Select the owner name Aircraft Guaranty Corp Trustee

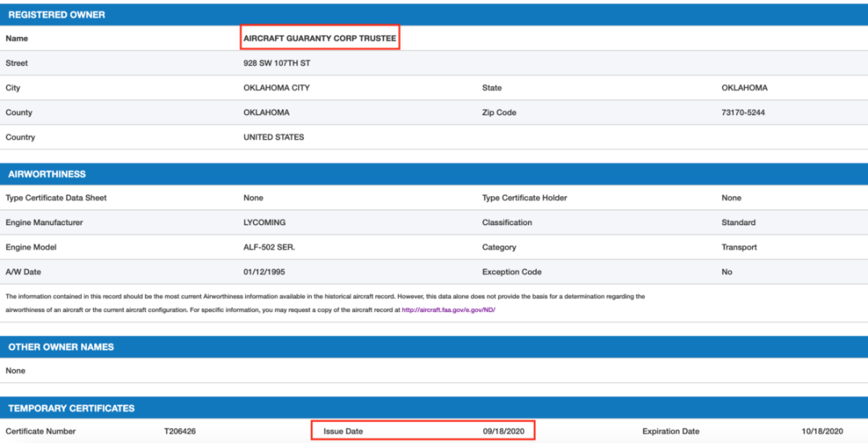tap(320, 39)
